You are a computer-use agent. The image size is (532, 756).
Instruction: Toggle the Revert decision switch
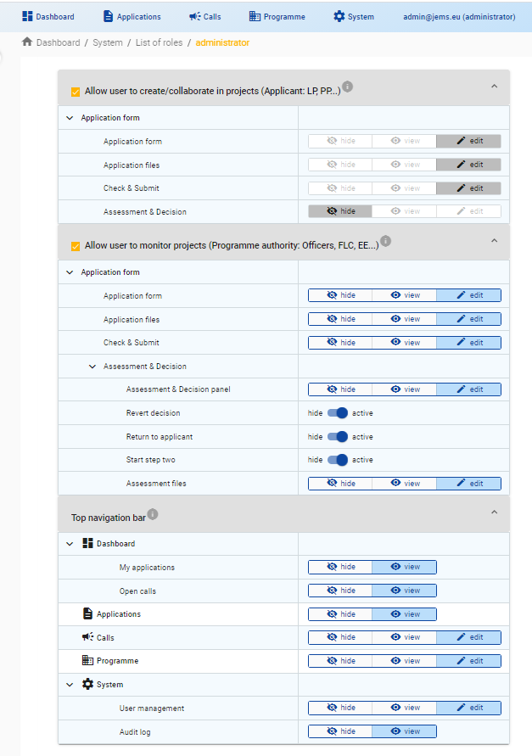point(339,413)
